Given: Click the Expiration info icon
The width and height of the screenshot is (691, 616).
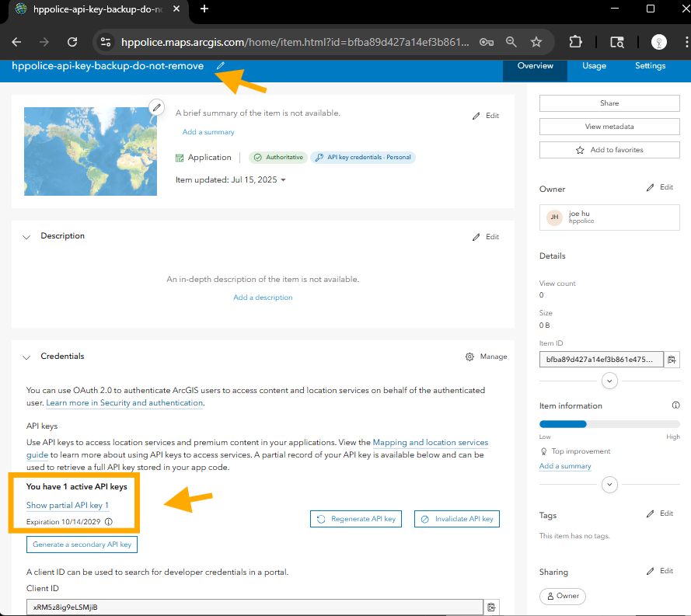Looking at the screenshot, I should click(x=108, y=522).
